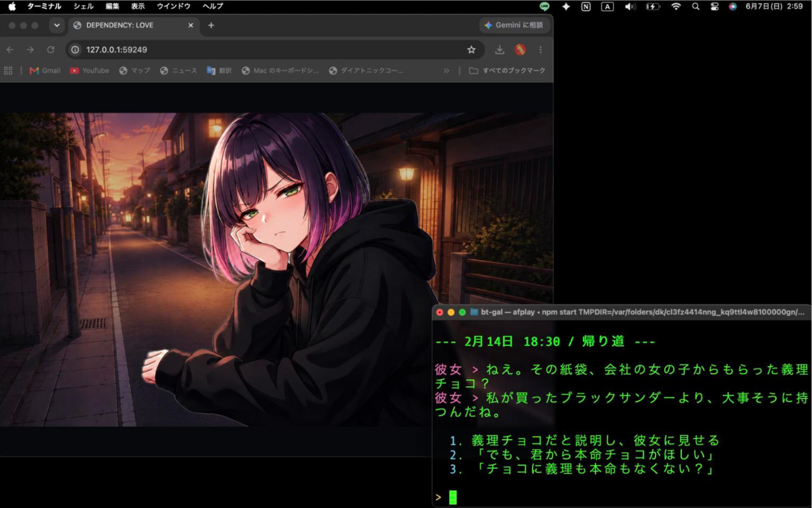Click the terminal prompt cursor

(x=453, y=497)
